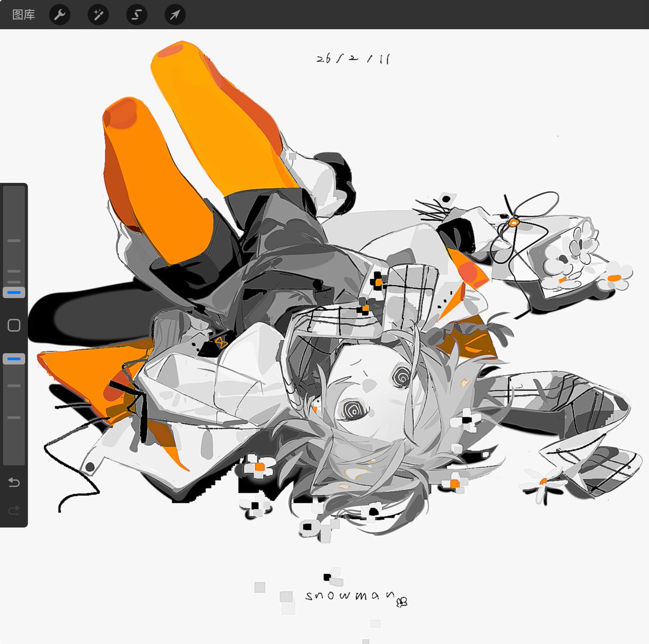Undo the last stroke
Image resolution: width=649 pixels, height=644 pixels.
click(x=14, y=482)
